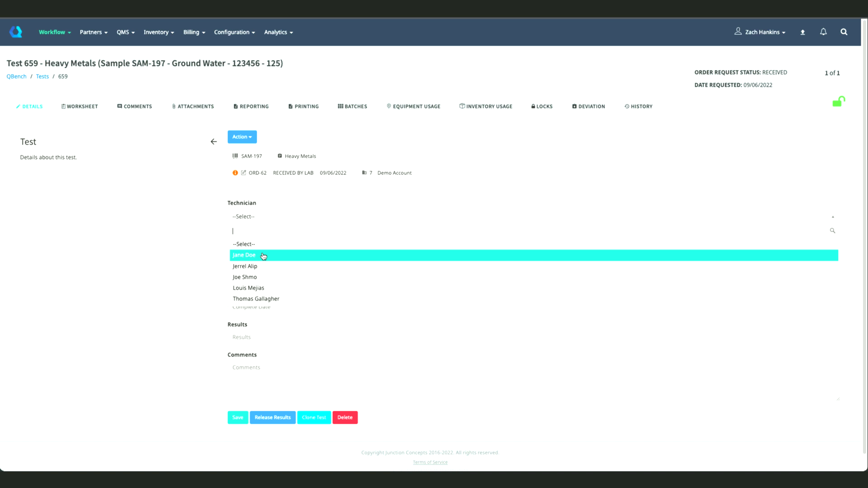
Task: Switch to the Worksheet tab
Action: click(x=80, y=107)
